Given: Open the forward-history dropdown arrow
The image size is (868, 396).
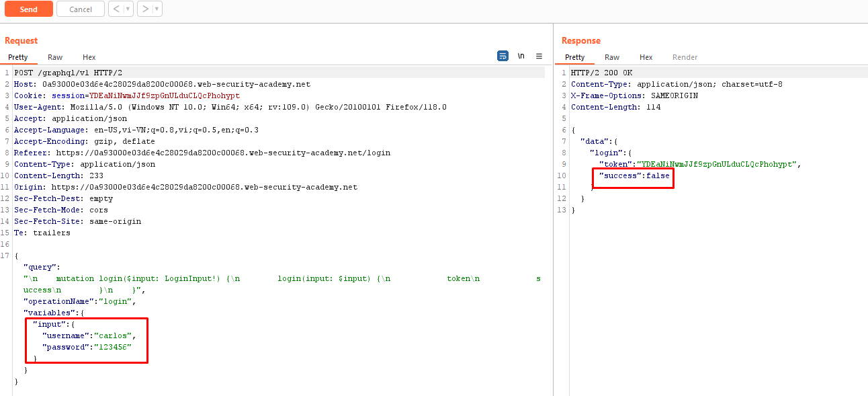Looking at the screenshot, I should click(x=157, y=9).
